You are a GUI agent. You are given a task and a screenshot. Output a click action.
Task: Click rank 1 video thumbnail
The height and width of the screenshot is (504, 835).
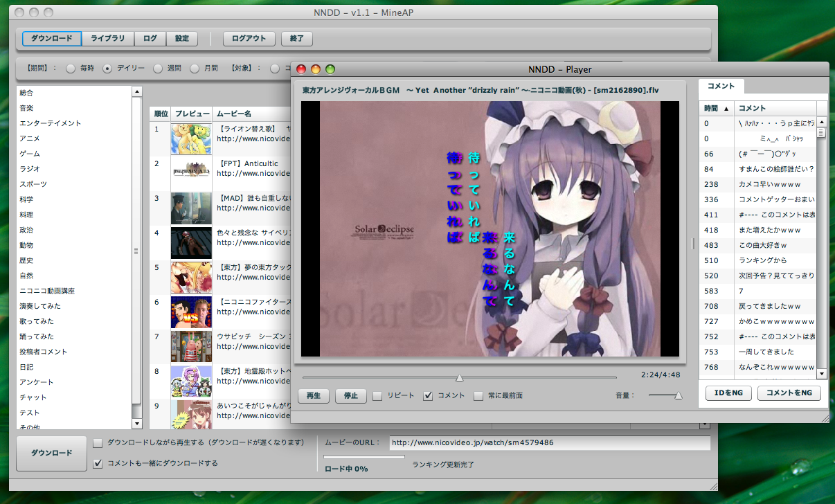point(191,139)
